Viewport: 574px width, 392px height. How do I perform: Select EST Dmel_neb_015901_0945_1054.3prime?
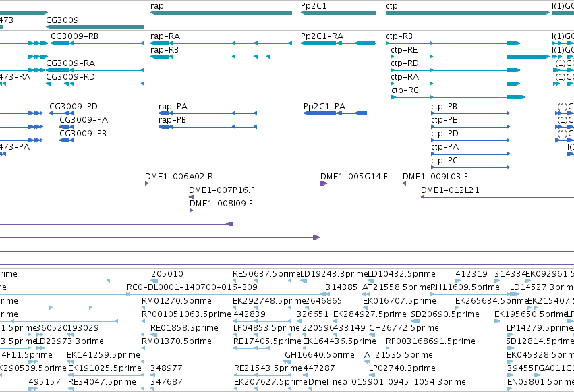coord(387,382)
